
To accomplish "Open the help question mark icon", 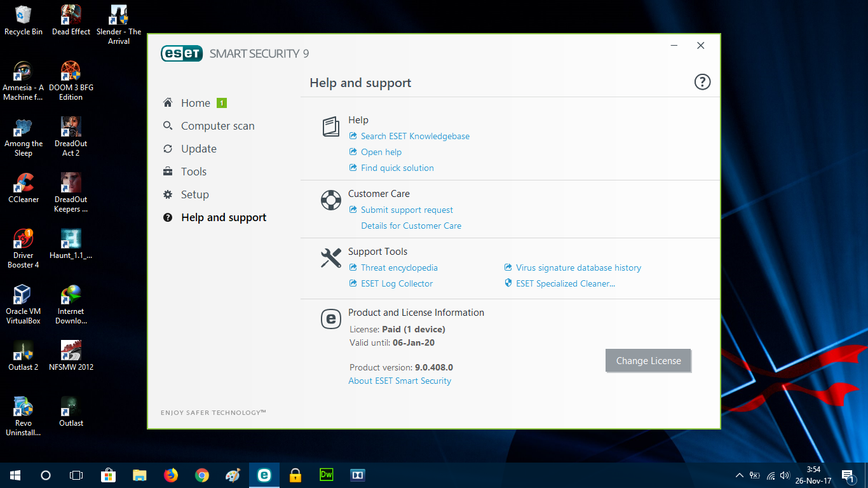I will (702, 82).
